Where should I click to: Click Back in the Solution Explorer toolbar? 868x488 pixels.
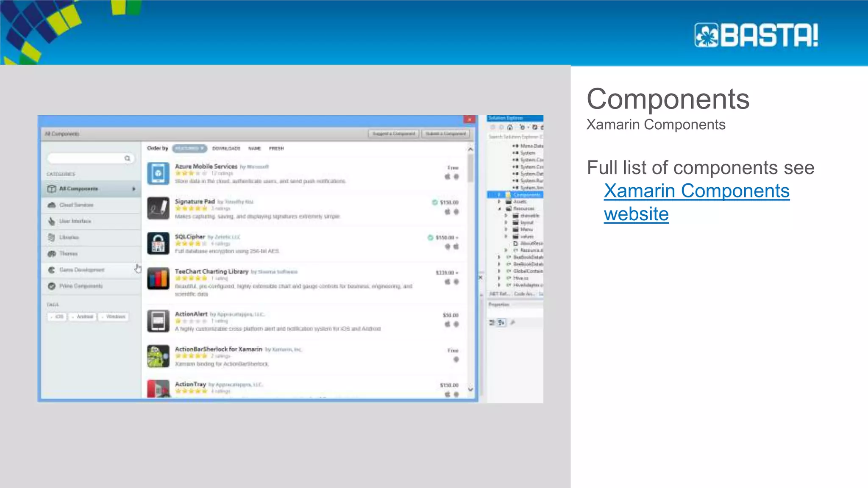point(493,127)
